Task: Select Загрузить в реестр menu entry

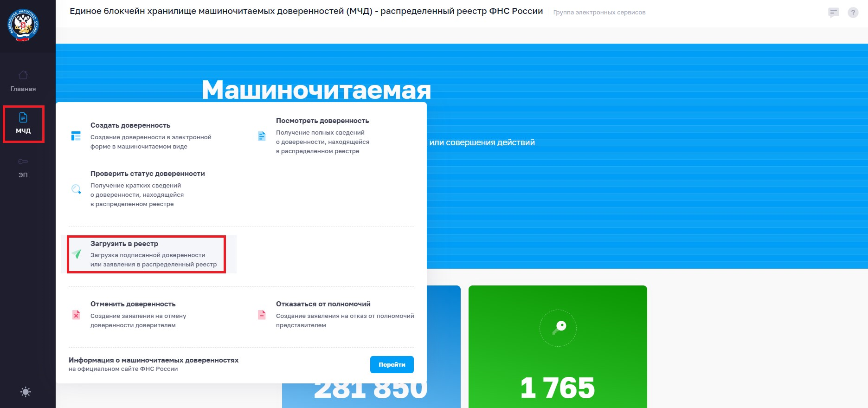Action: [x=124, y=244]
